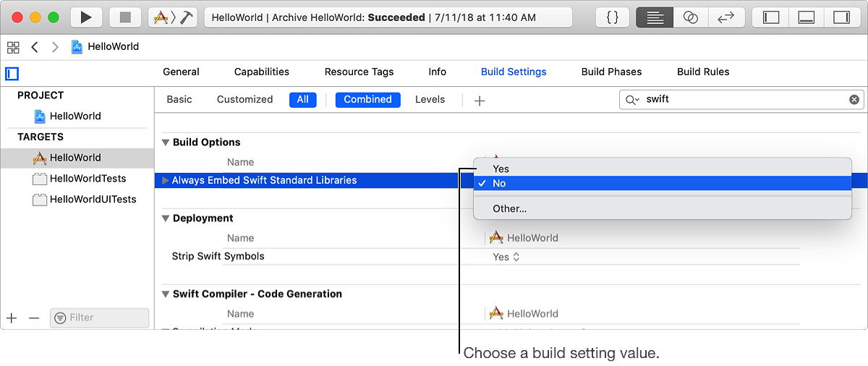Open the Resource Tags tab
The image size is (868, 366).
(359, 72)
